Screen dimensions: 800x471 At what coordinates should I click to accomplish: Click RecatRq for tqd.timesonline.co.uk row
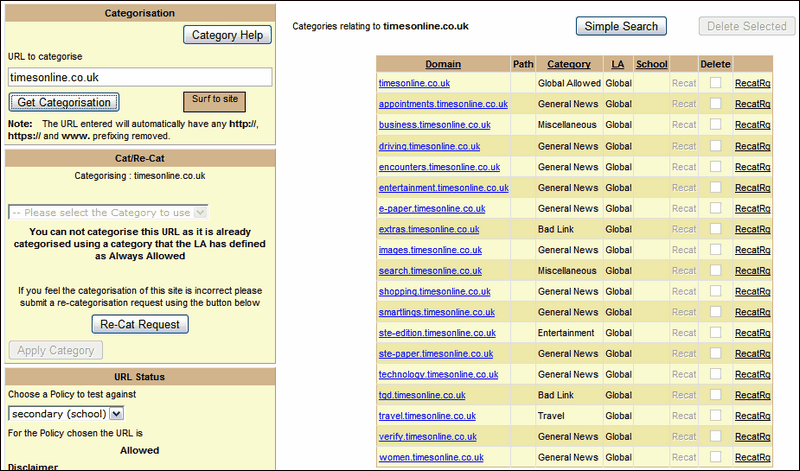(753, 395)
